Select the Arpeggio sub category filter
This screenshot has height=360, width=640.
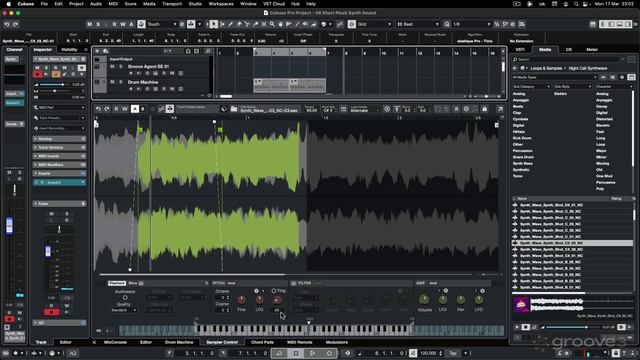tap(521, 100)
